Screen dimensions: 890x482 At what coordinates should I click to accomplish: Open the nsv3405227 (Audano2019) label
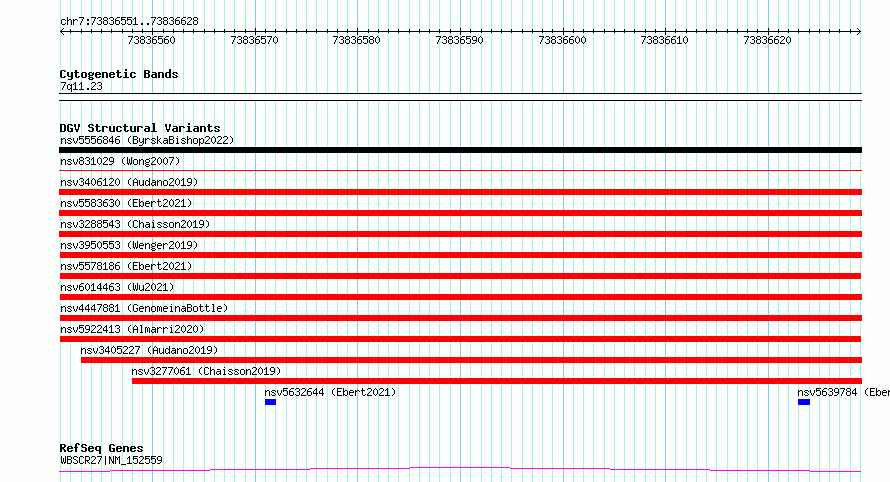149,350
